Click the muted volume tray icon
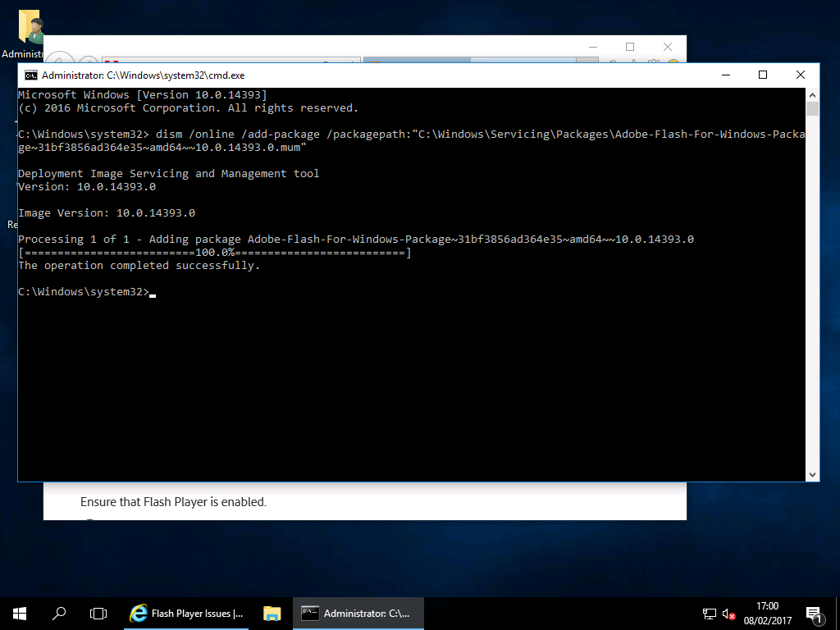 pos(728,614)
